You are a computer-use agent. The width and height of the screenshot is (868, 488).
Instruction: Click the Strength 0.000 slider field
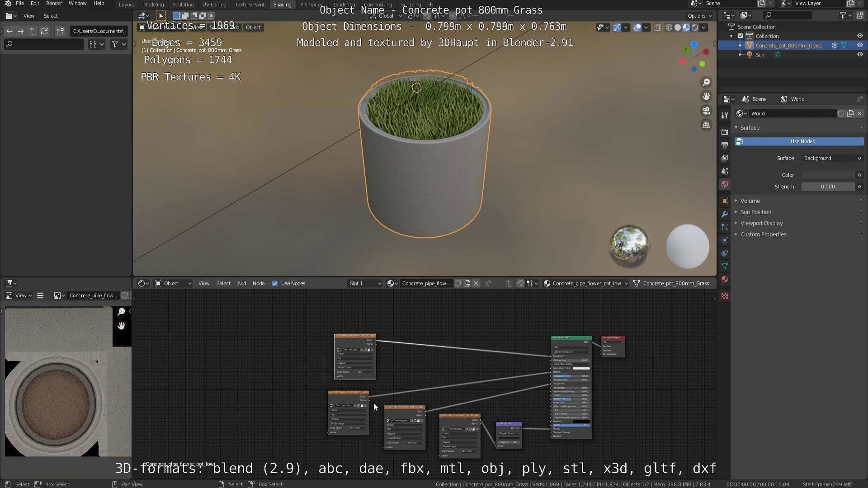tap(828, 187)
